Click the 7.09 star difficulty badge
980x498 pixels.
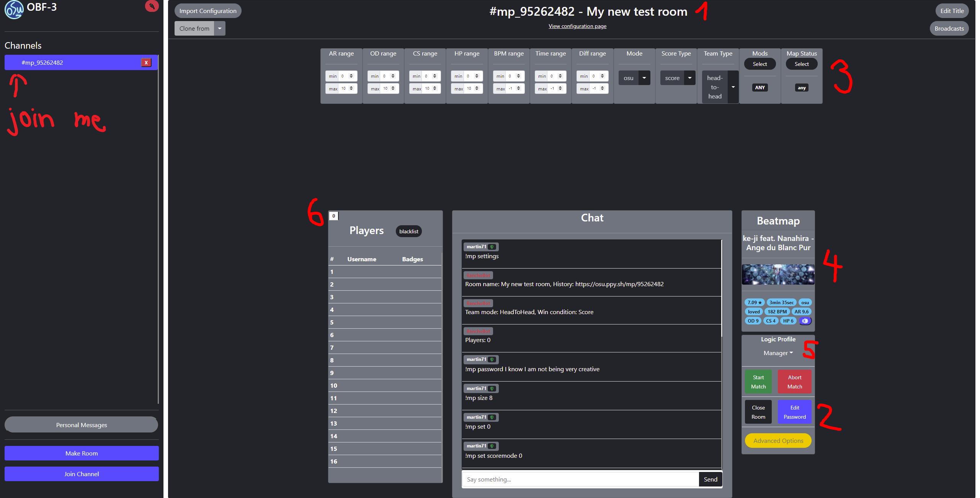754,303
